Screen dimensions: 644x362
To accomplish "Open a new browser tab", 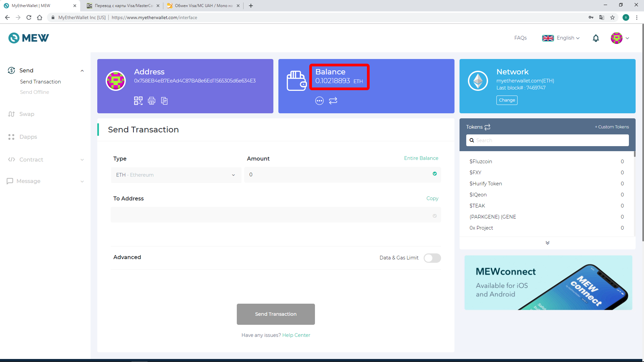I will point(251,6).
